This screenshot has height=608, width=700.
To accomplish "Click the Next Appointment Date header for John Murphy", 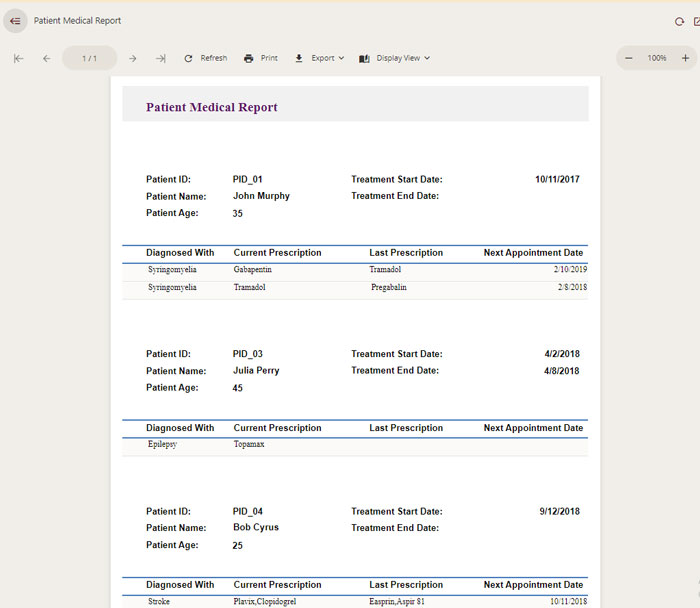I will pyautogui.click(x=533, y=253).
